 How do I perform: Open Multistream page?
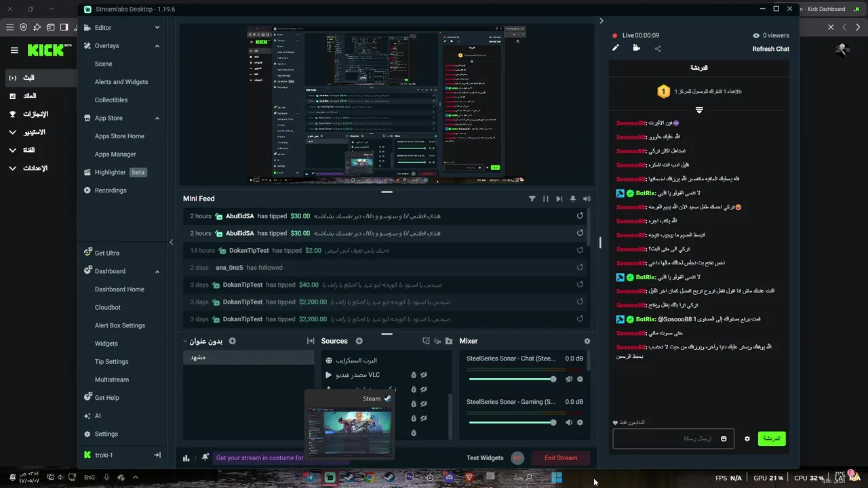(x=112, y=380)
